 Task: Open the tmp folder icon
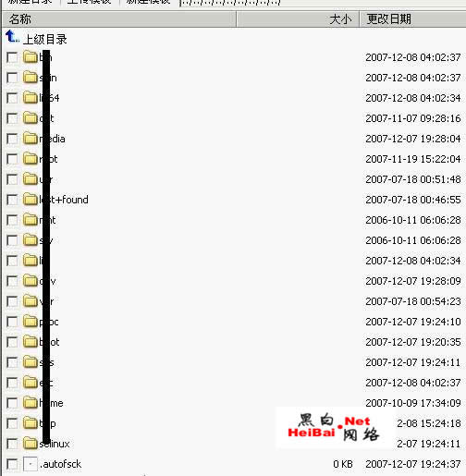31,423
